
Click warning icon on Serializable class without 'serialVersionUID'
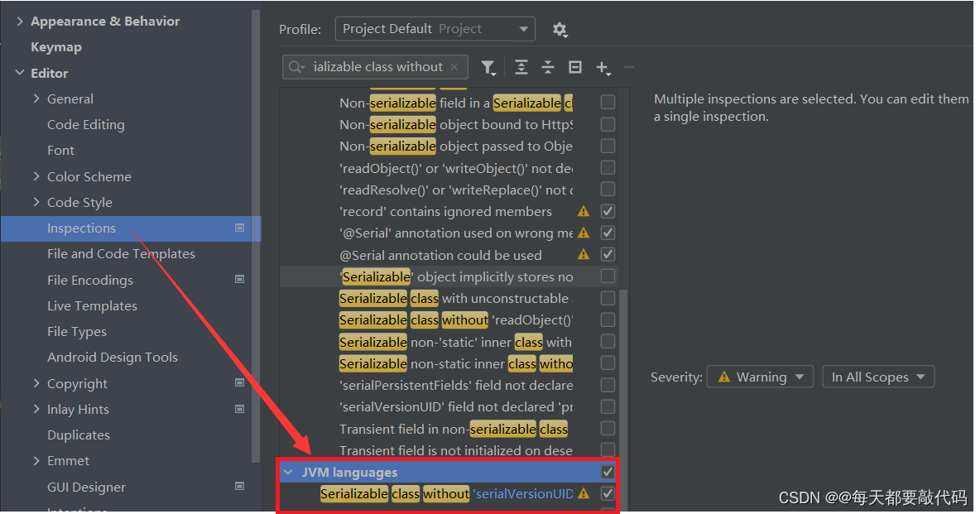click(584, 493)
